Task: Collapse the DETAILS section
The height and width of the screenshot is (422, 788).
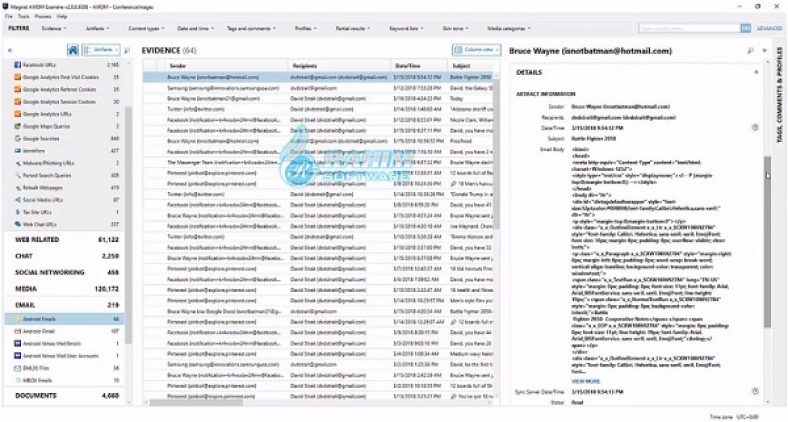Action: (756, 72)
